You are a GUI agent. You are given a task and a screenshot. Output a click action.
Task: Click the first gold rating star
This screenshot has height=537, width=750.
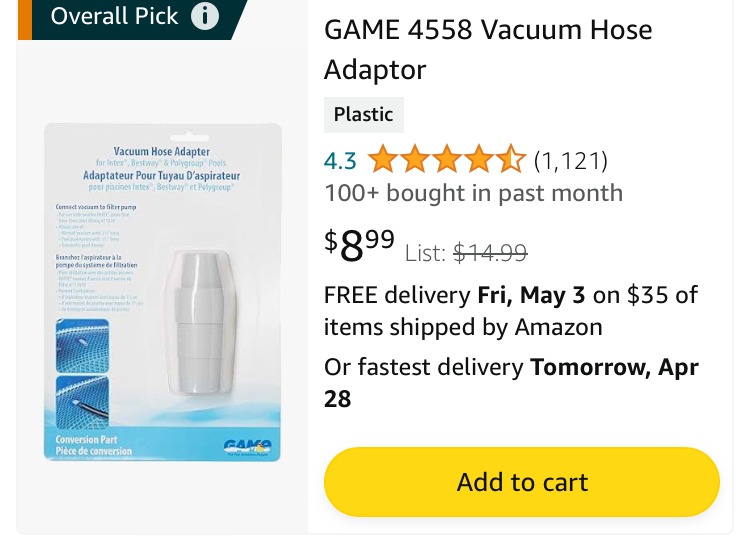coord(383,159)
